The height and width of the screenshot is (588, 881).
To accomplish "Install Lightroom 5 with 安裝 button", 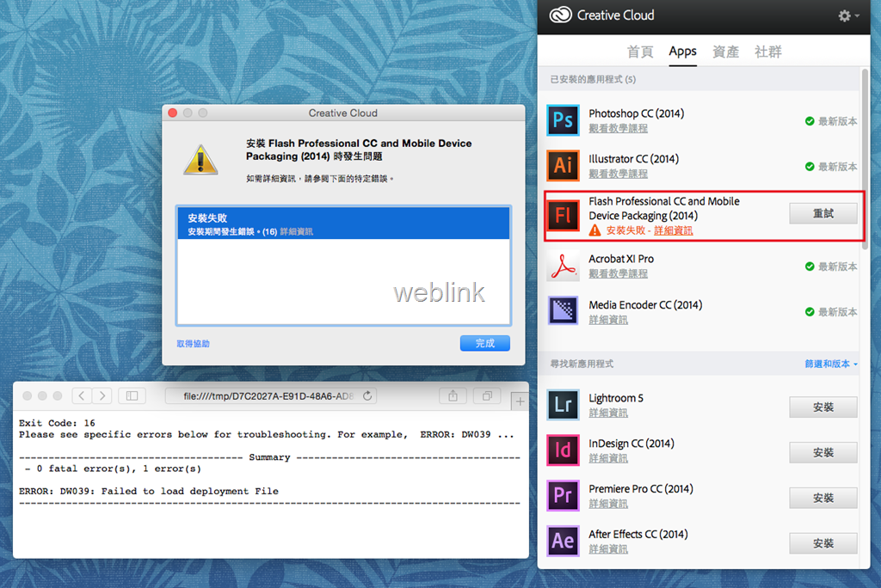I will point(823,407).
